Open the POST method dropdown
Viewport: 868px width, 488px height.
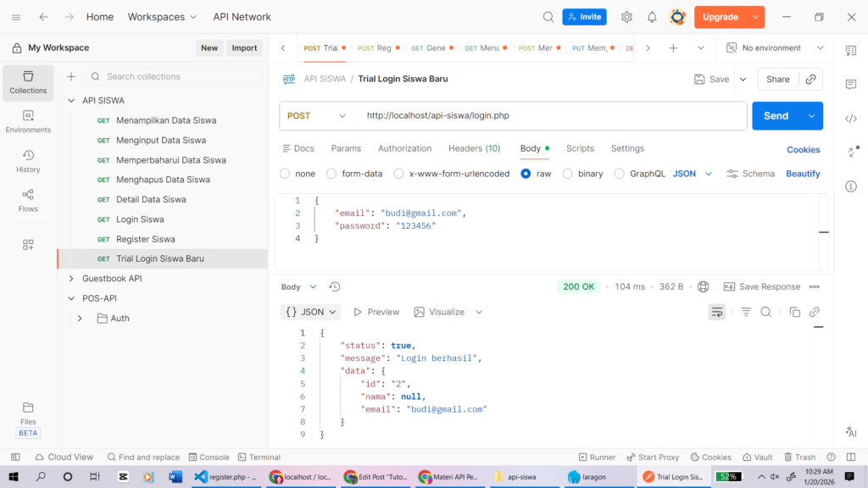[317, 116]
